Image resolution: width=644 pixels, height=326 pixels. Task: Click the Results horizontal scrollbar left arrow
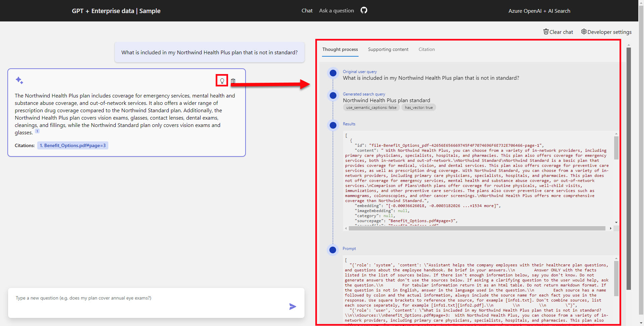click(346, 228)
